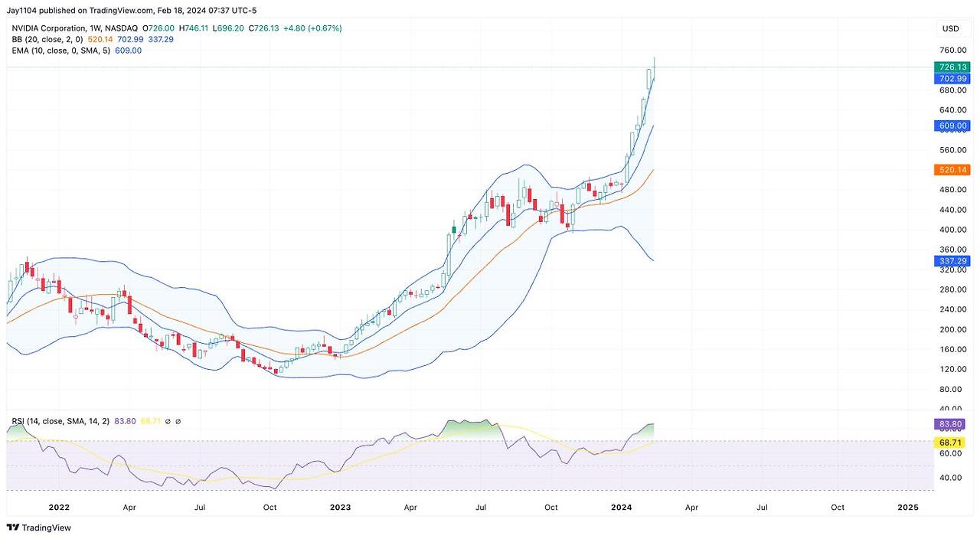Click the 337.29 value in BB legend
The height and width of the screenshot is (539, 980).
click(x=159, y=39)
